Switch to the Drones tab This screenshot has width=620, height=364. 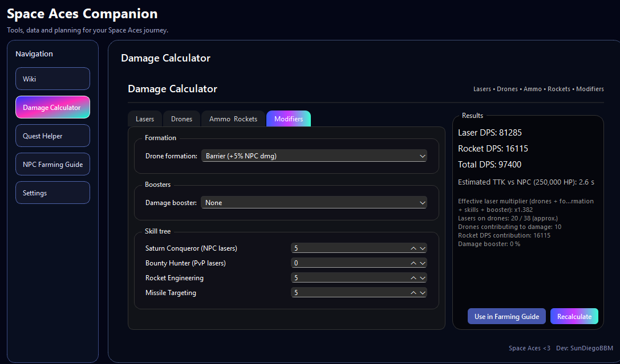pyautogui.click(x=181, y=118)
